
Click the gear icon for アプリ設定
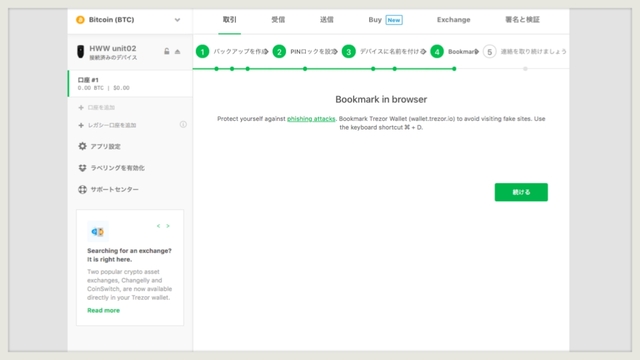pos(82,146)
